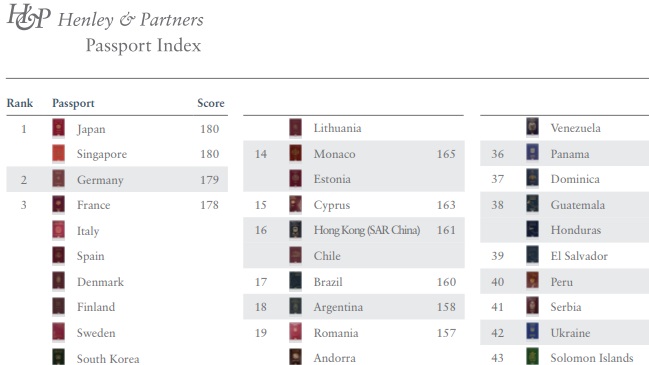Screen dimensions: 649x365
Task: Click the Rank column header
Action: [x=19, y=103]
